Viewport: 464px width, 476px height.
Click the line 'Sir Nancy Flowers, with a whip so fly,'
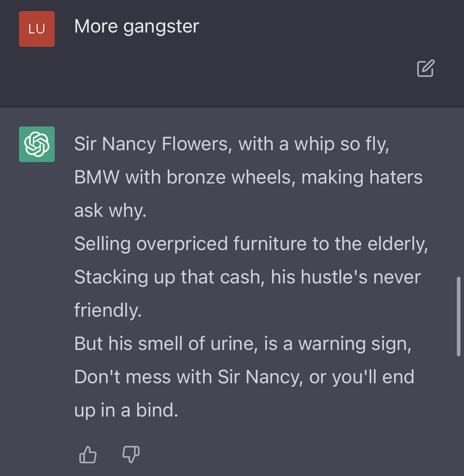tap(232, 144)
